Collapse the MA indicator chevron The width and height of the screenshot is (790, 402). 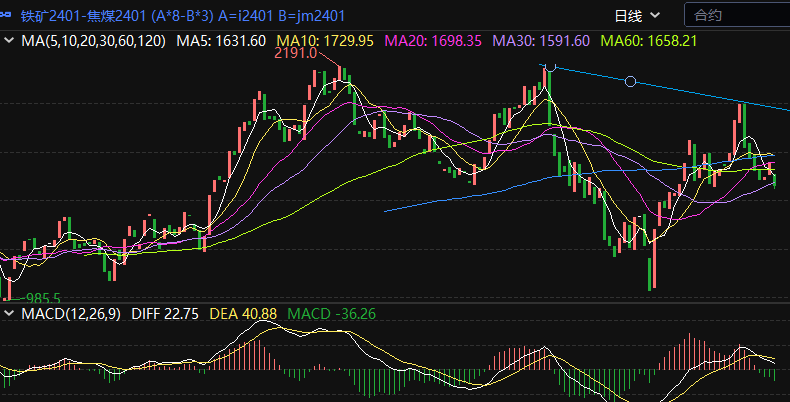tap(9, 41)
